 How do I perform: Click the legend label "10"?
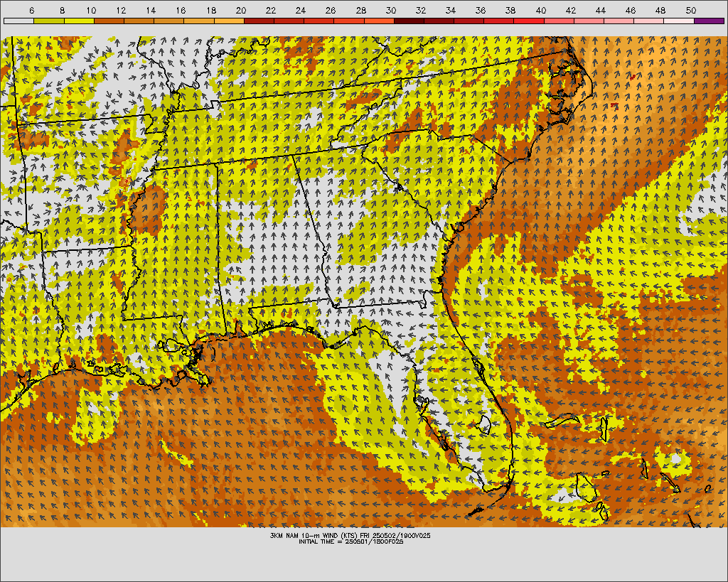[x=91, y=11]
